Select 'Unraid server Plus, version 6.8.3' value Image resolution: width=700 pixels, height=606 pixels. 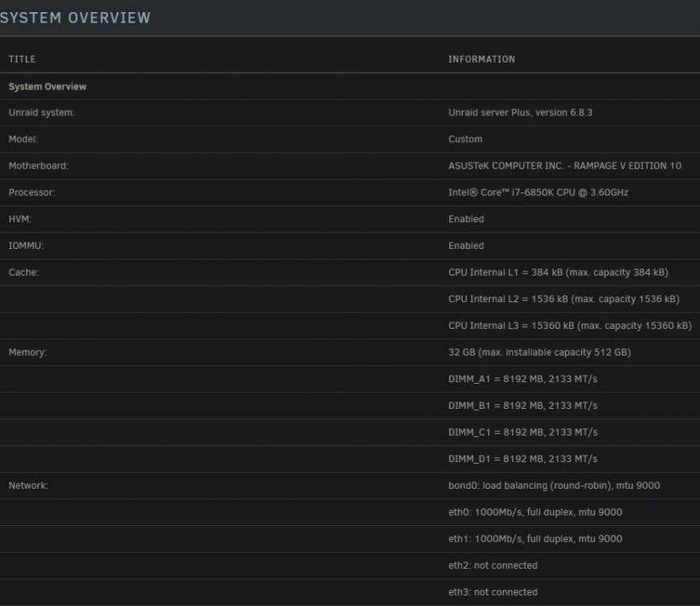tap(520, 112)
